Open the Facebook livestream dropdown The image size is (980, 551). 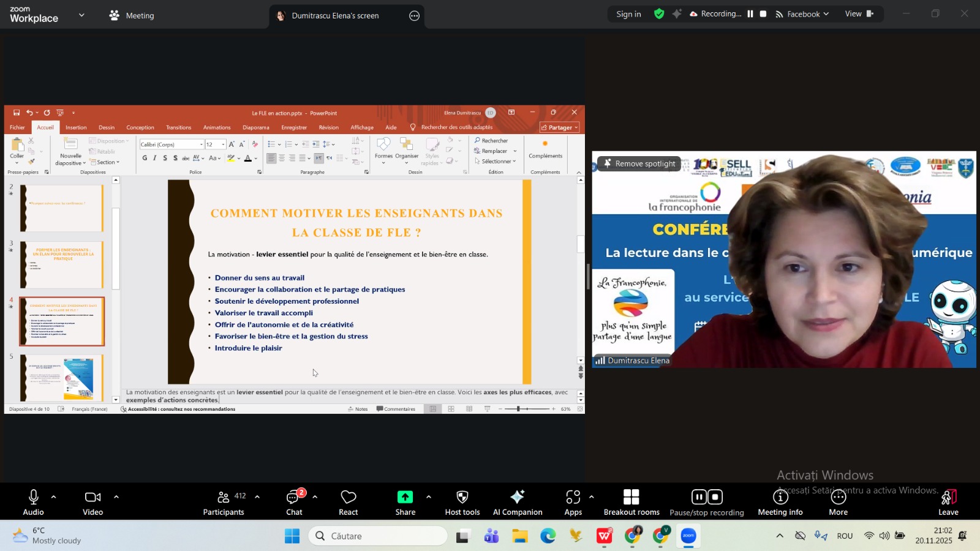802,14
